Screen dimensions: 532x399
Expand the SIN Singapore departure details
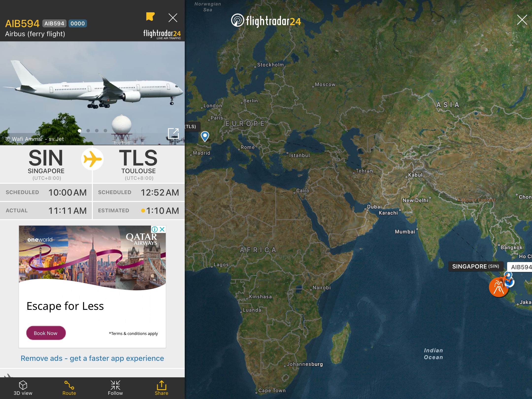[46, 164]
